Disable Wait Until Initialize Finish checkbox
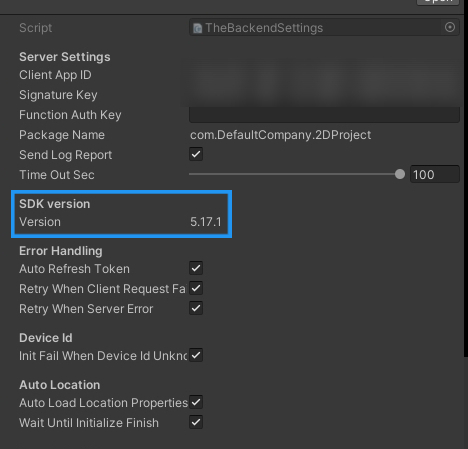Screen dimensions: 468x449 (196, 422)
